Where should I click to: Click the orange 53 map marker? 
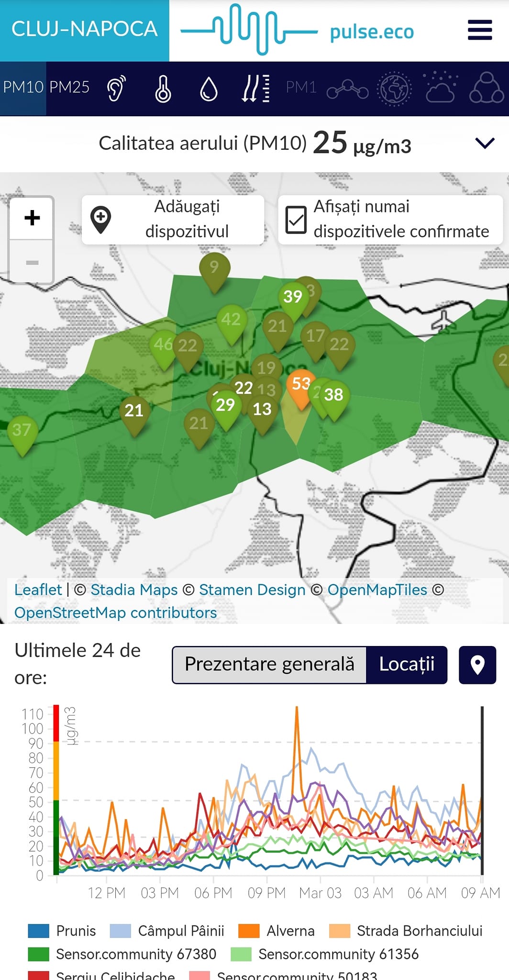click(301, 386)
